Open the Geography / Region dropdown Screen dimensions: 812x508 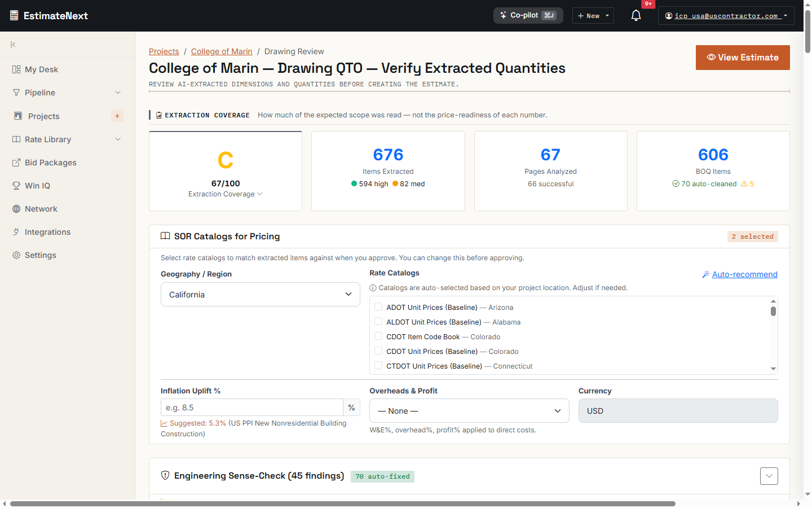pyautogui.click(x=261, y=295)
